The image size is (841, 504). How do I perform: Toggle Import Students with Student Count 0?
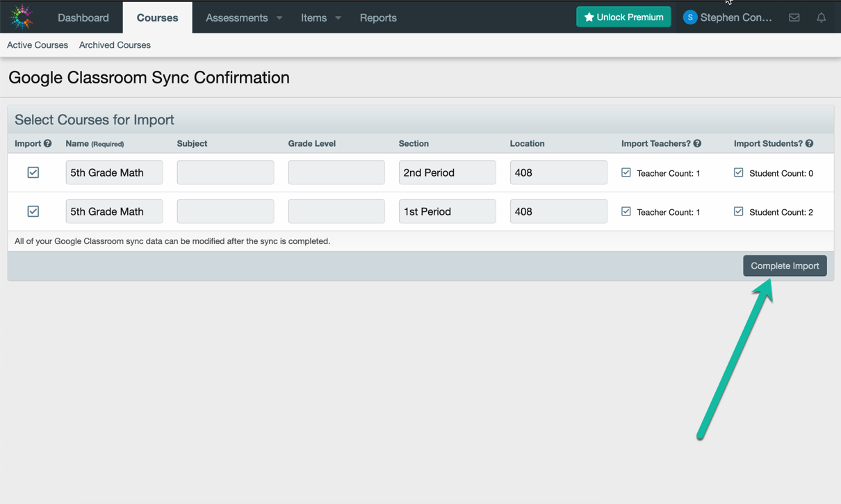click(738, 172)
